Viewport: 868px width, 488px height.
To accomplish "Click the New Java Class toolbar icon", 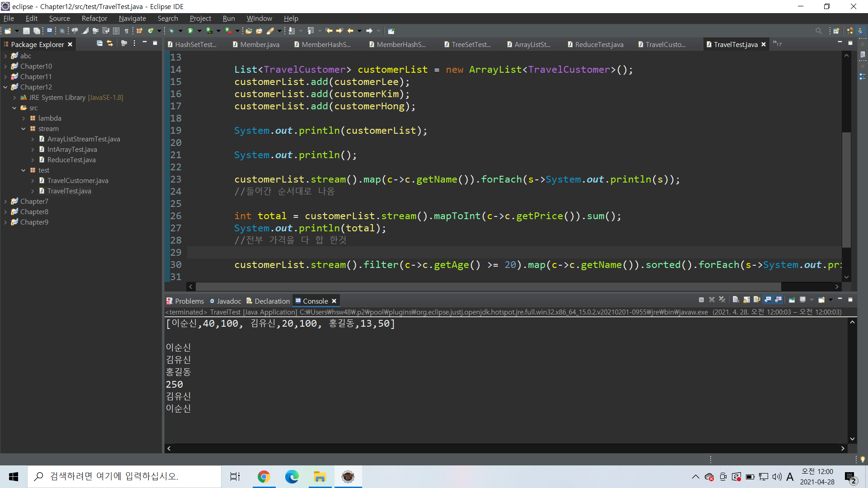I will click(x=151, y=31).
